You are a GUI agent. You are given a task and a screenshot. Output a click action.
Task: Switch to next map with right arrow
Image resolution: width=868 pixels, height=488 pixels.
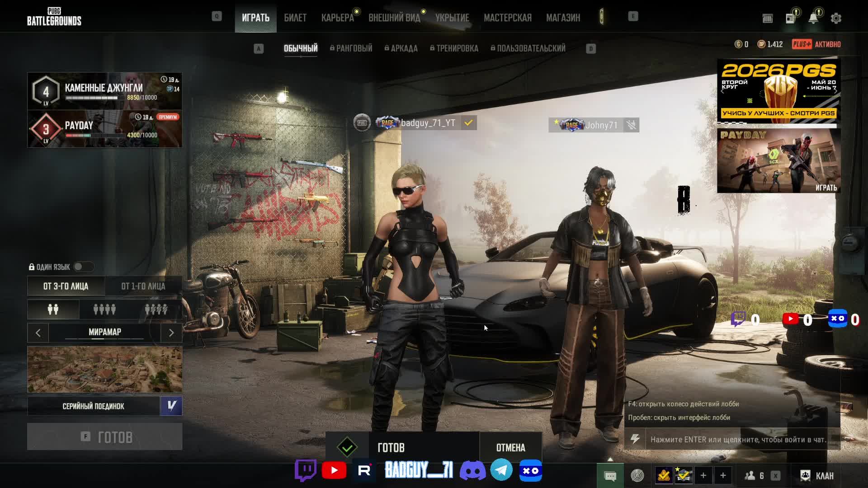[171, 333]
